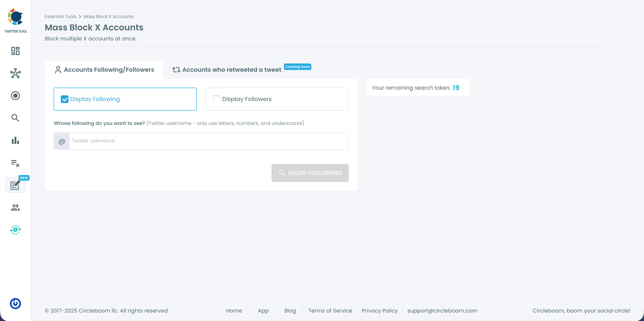Open the NEW write post icon

point(15,185)
